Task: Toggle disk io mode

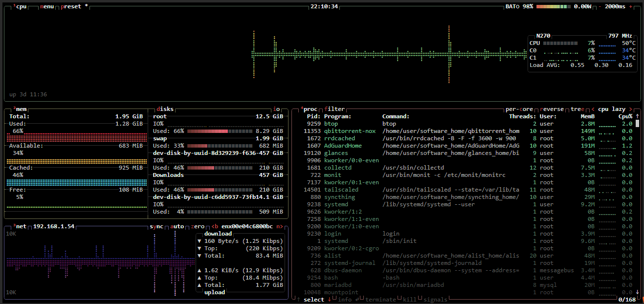Action: coord(277,109)
